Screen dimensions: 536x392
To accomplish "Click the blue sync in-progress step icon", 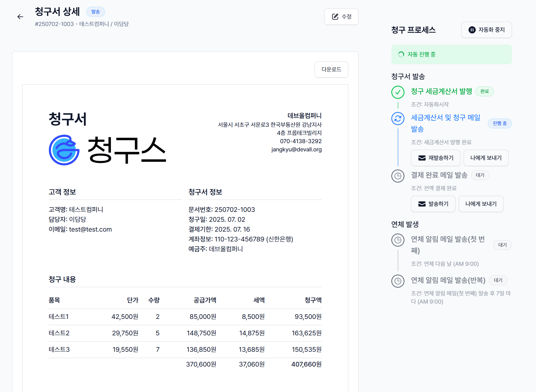I will 398,119.
